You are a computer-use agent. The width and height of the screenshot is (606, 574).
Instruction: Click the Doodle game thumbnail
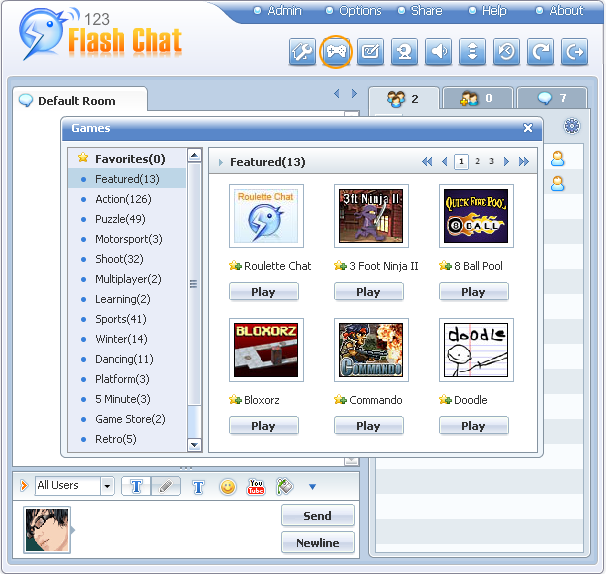point(476,350)
